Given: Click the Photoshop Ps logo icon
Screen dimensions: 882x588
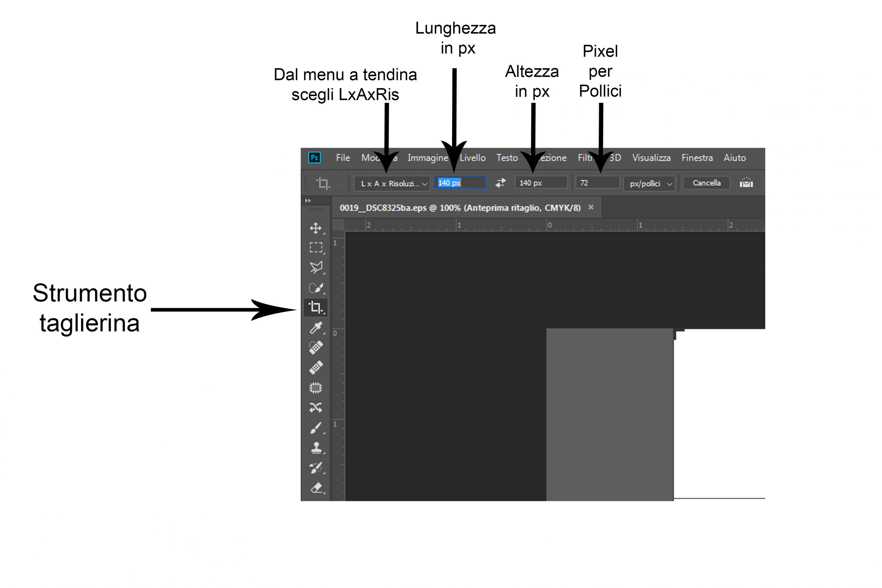Looking at the screenshot, I should [x=314, y=157].
